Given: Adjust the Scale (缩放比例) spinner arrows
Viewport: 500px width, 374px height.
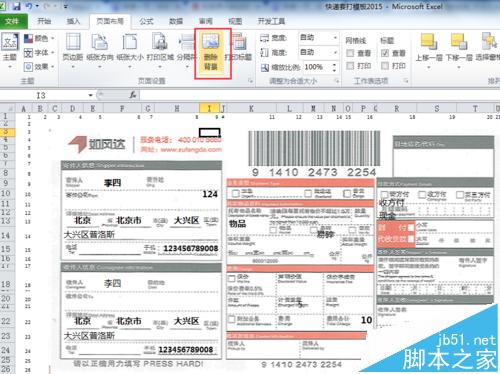Looking at the screenshot, I should point(334,67).
